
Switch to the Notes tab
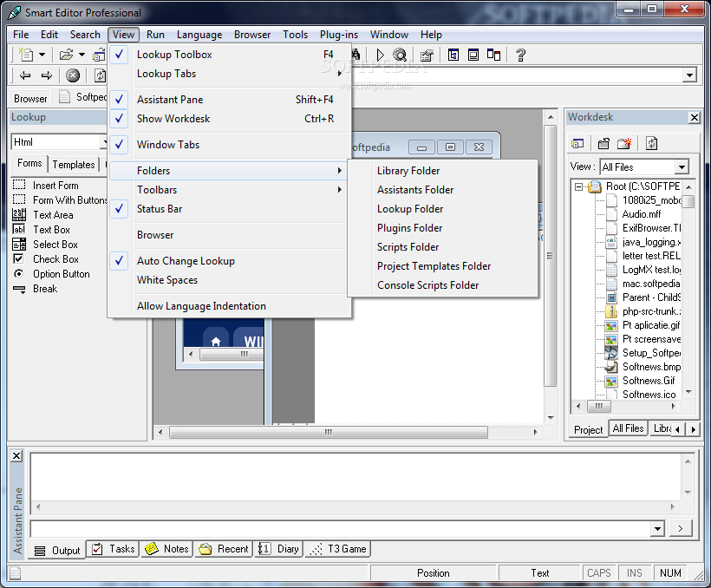pos(166,549)
